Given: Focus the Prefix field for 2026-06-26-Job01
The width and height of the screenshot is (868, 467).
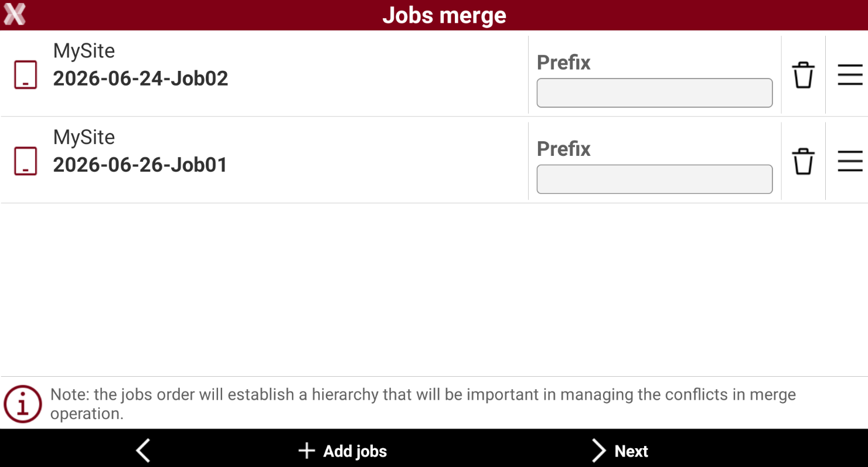Looking at the screenshot, I should pyautogui.click(x=655, y=179).
